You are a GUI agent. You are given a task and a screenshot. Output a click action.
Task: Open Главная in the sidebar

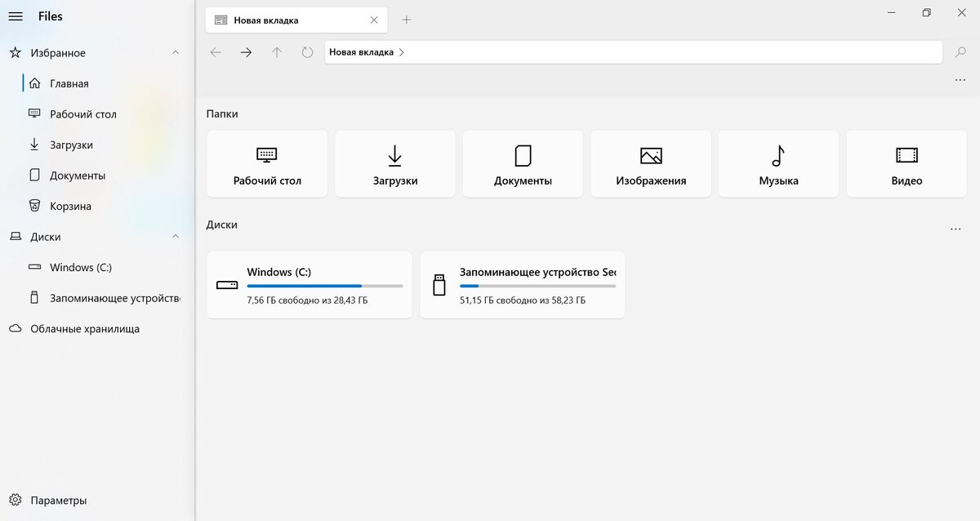point(69,83)
